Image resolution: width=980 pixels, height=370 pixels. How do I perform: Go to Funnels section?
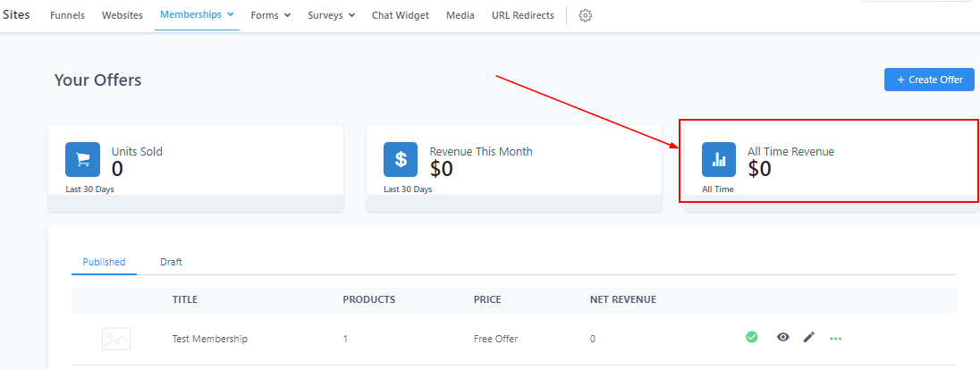pyautogui.click(x=67, y=15)
